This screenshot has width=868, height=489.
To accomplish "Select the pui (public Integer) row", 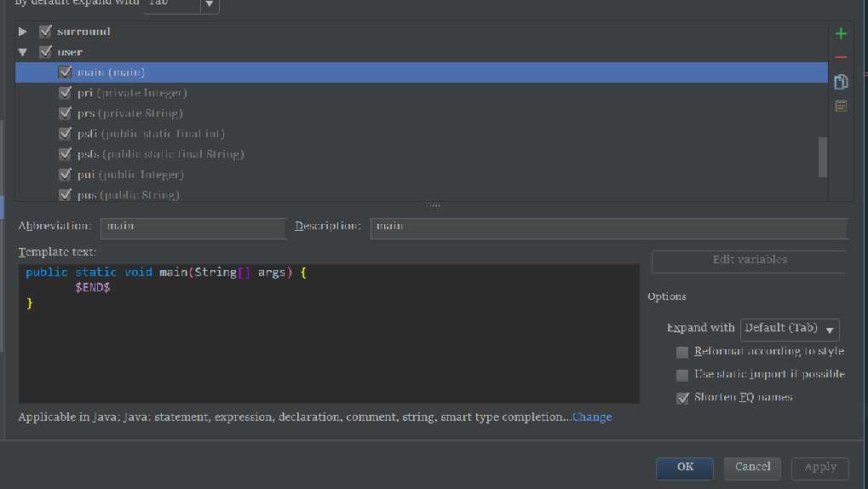I will [x=422, y=175].
